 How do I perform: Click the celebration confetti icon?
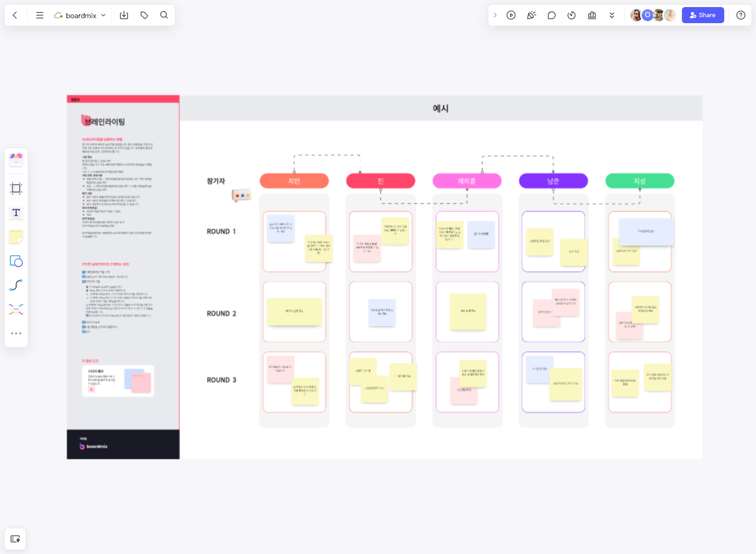point(531,15)
